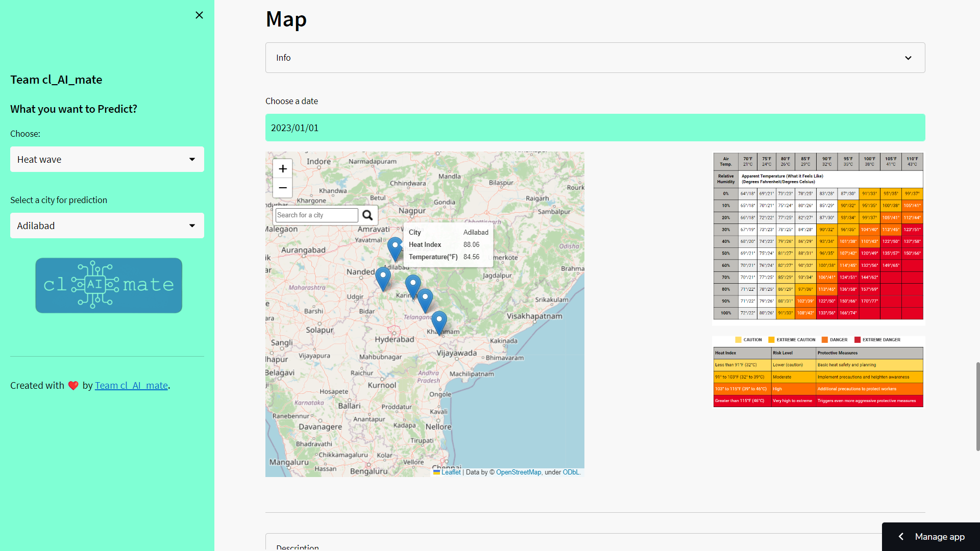
Task: Open the Team cl_AI_mate link
Action: pyautogui.click(x=131, y=386)
